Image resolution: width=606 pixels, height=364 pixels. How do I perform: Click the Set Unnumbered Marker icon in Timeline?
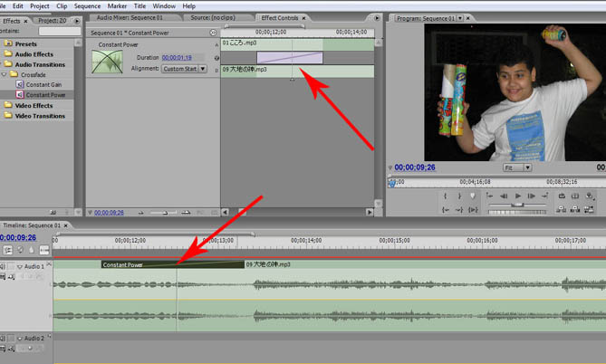[32, 249]
